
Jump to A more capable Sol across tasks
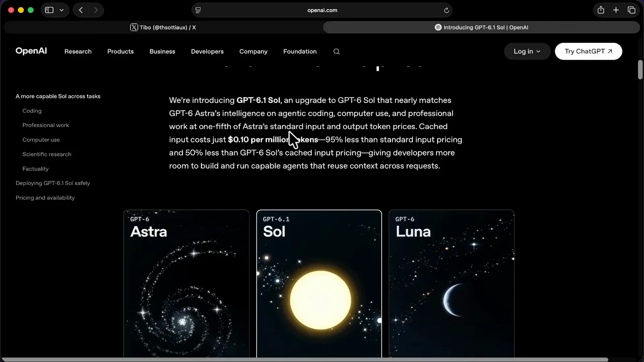(58, 96)
